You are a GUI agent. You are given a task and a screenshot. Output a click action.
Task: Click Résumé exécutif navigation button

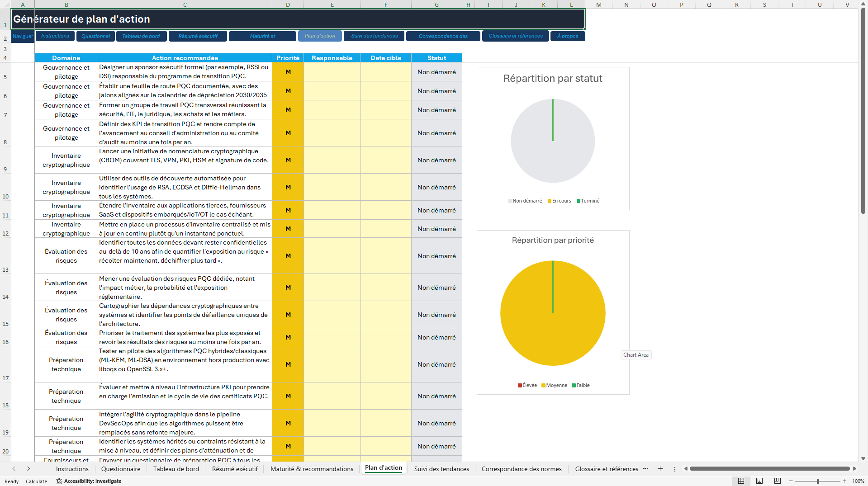click(198, 36)
